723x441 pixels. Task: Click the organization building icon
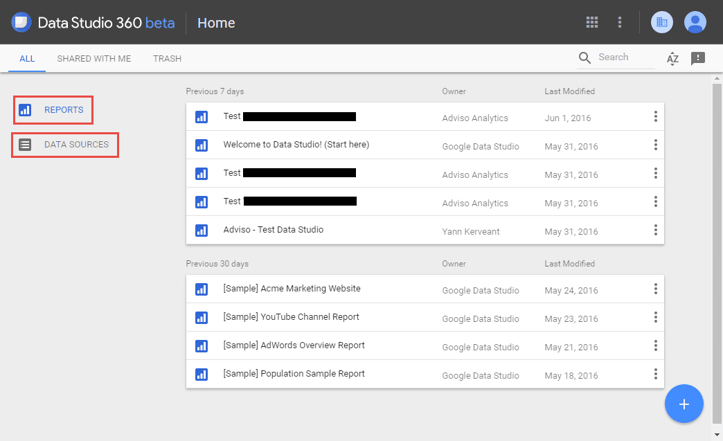pos(661,22)
